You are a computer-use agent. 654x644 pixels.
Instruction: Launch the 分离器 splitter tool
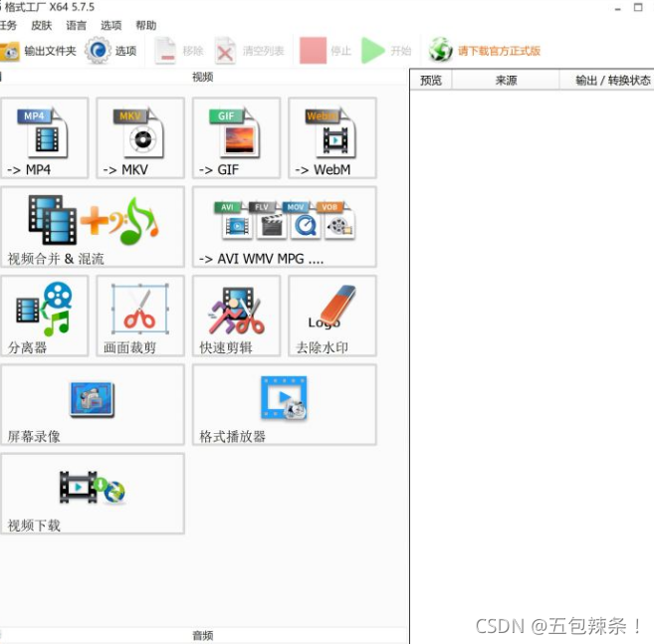pos(44,316)
